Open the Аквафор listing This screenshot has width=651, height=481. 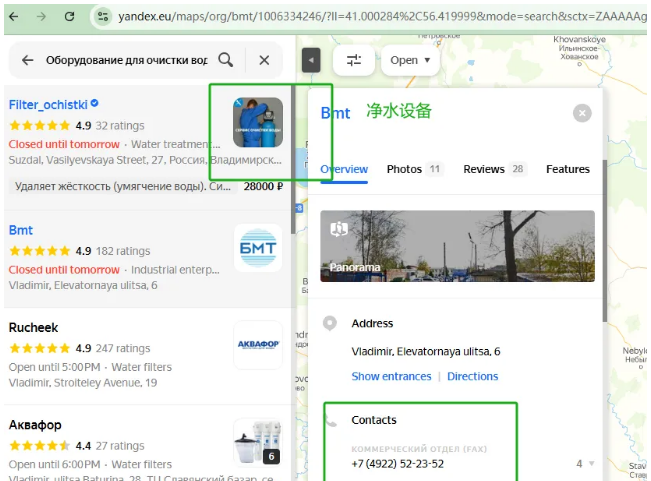tap(35, 425)
